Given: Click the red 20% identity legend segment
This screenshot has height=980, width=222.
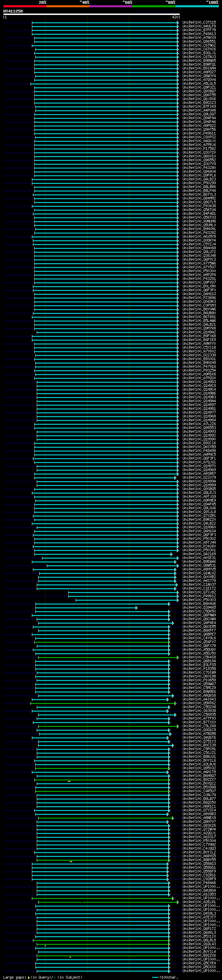Looking at the screenshot, I should 25,6.
